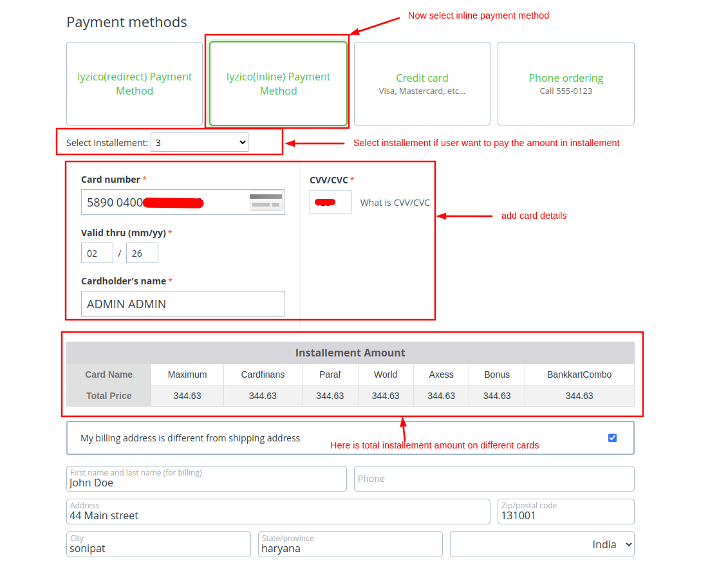This screenshot has height=563, width=728.
Task: Open the What is CVV/CVC help link
Action: click(x=395, y=203)
